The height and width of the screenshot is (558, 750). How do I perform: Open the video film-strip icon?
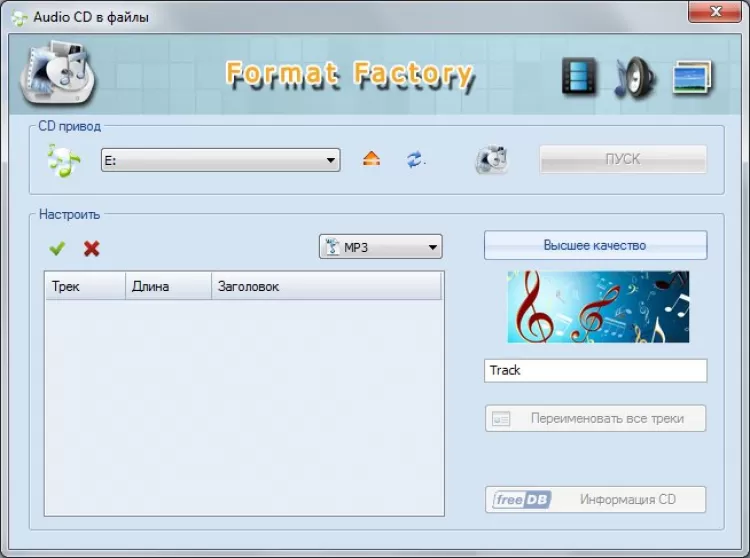point(579,76)
